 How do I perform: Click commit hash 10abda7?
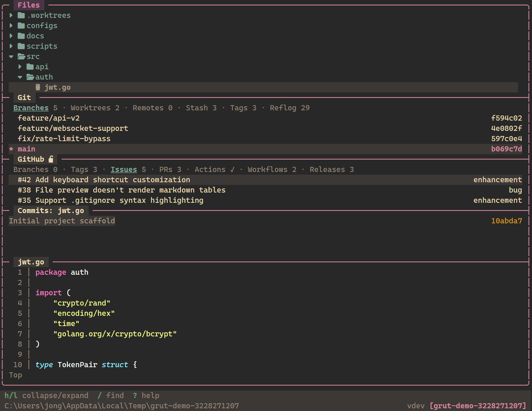pyautogui.click(x=507, y=221)
